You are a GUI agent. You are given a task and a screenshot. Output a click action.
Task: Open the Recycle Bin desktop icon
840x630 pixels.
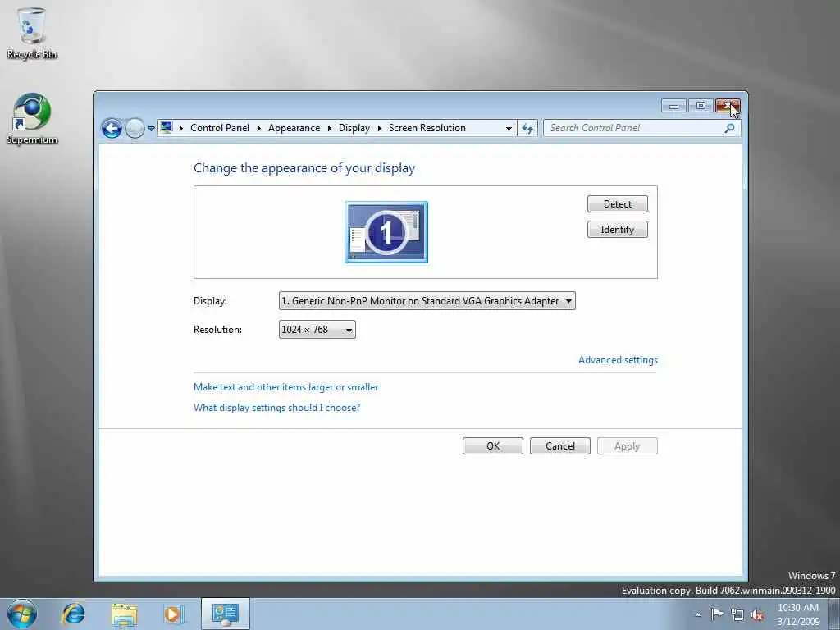(31, 33)
